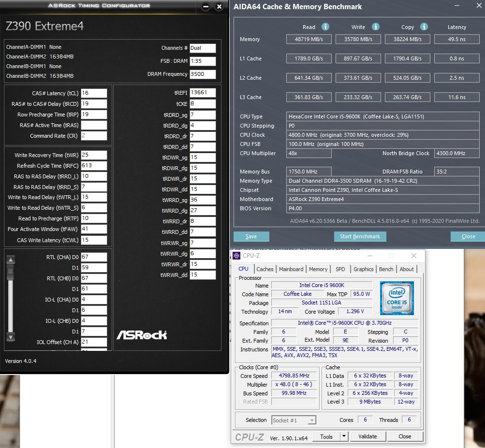Click the Write info icon in AIDA64
Image resolution: width=485 pixels, height=448 pixels.
pyautogui.click(x=376, y=27)
